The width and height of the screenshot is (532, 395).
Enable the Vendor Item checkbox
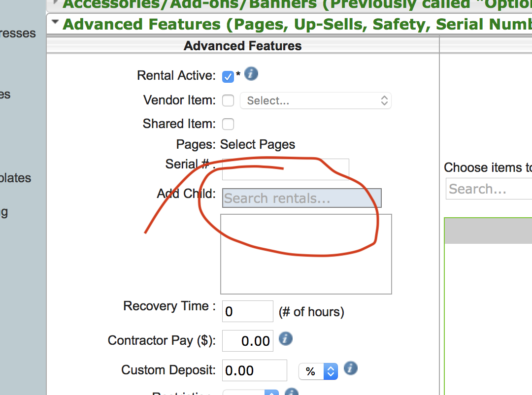pos(228,101)
